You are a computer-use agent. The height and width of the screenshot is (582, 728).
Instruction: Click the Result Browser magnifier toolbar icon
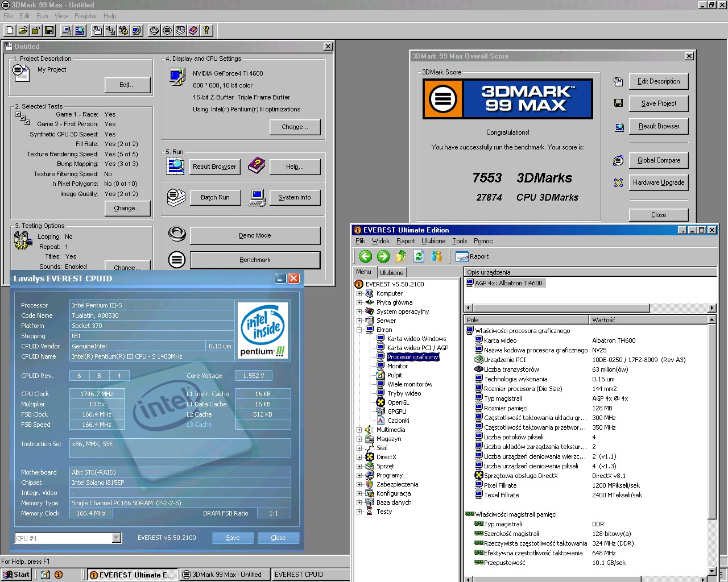(80, 30)
